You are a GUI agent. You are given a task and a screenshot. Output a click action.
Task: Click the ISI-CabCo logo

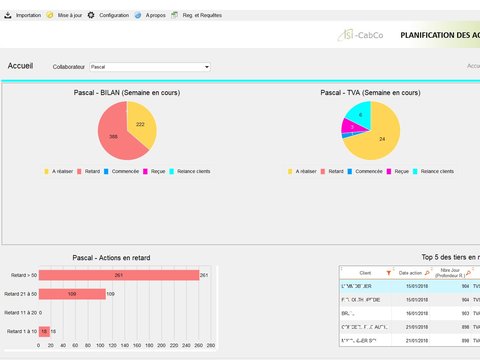click(360, 35)
